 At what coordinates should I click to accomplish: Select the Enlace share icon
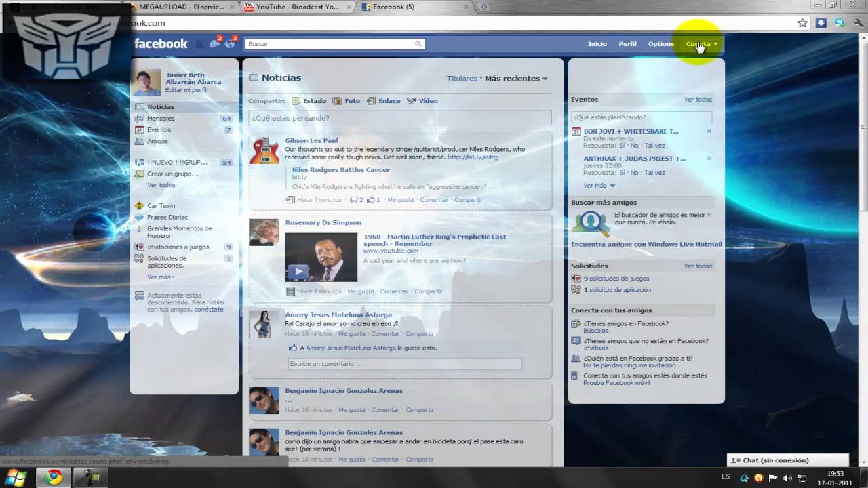tap(371, 101)
